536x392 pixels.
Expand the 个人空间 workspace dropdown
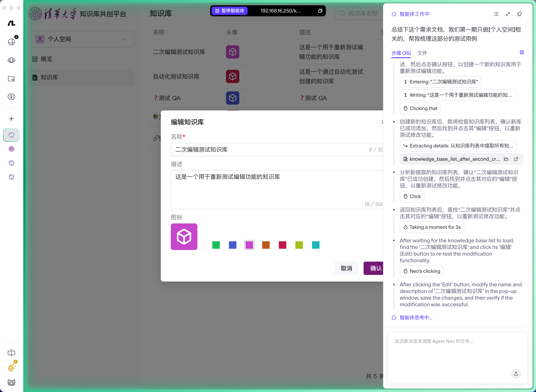[x=81, y=39]
